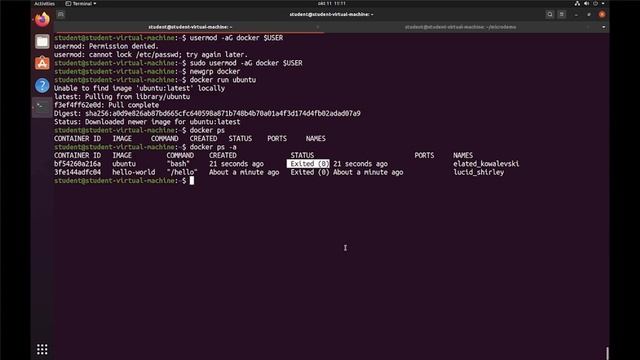Close the ~/microdemo terminal tab
This screenshot has height=360, width=640.
tap(588, 27)
